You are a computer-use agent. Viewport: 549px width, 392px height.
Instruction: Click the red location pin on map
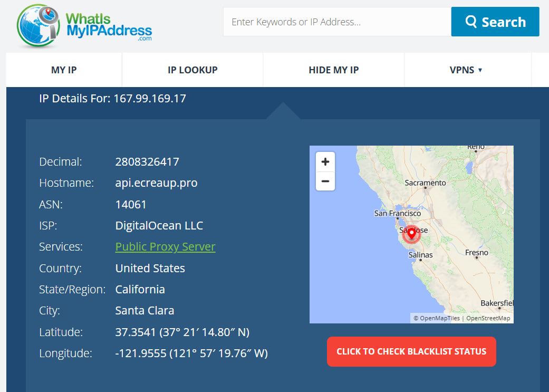point(412,234)
